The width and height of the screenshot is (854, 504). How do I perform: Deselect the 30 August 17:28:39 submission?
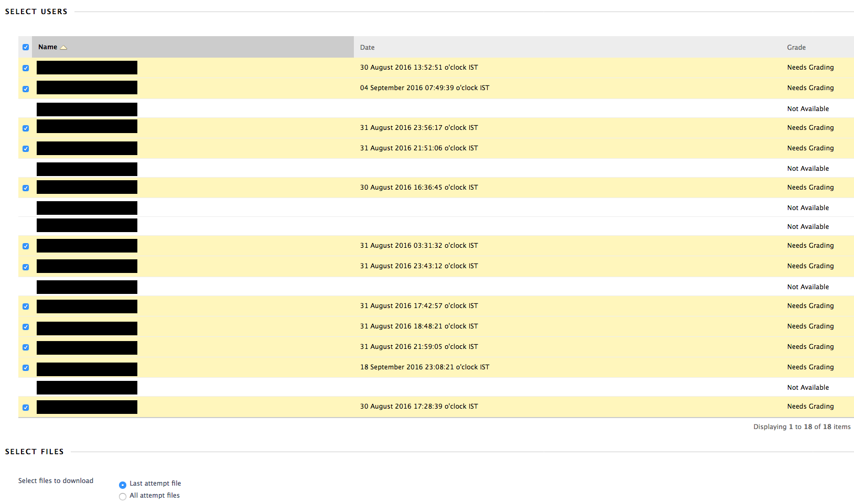pyautogui.click(x=26, y=408)
